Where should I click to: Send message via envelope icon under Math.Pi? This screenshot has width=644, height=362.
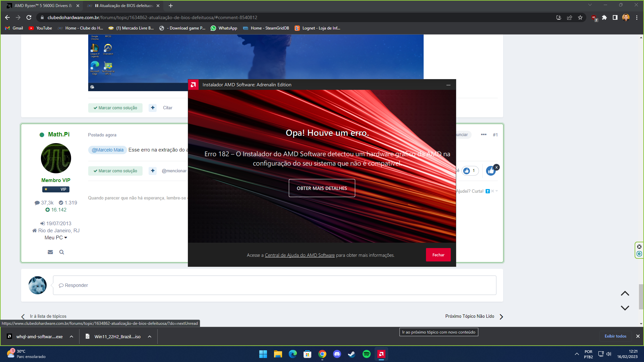click(x=50, y=252)
